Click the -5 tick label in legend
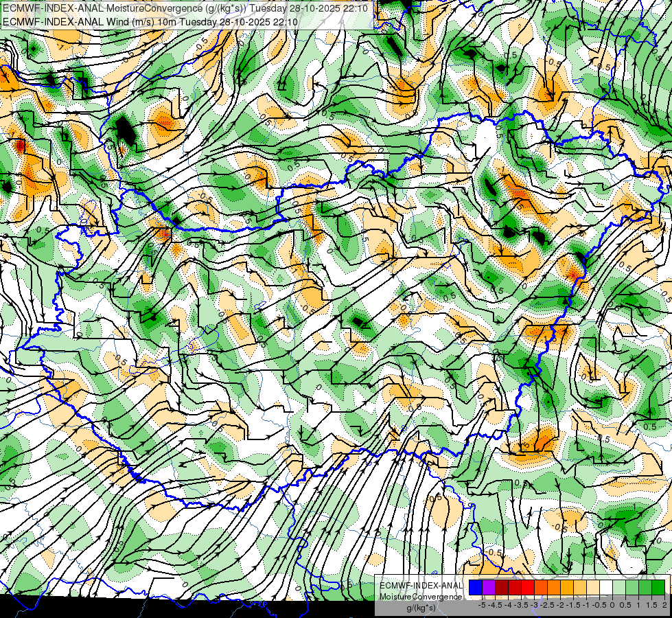The height and width of the screenshot is (618, 672). coord(482,605)
